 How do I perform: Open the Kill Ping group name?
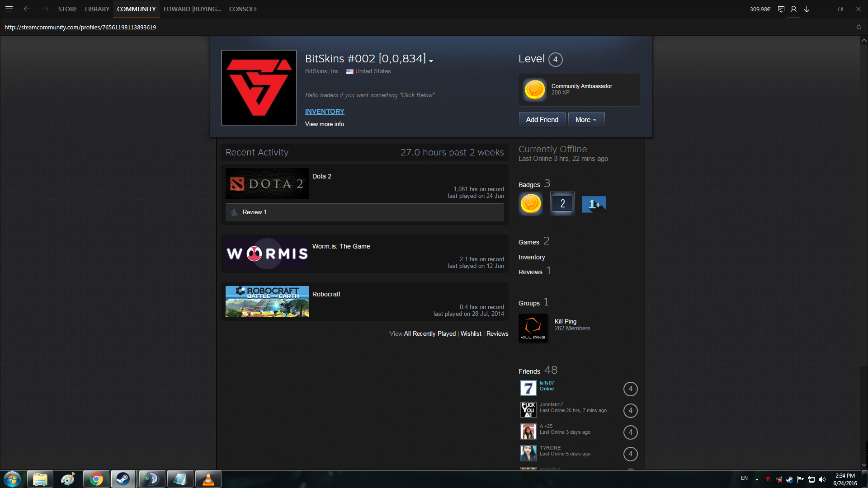(x=566, y=321)
